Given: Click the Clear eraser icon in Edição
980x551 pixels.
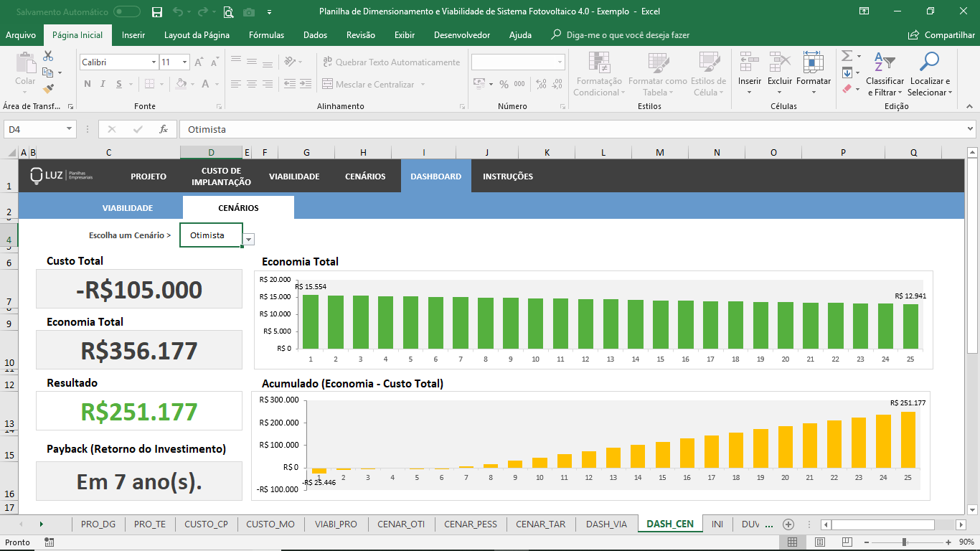Looking at the screenshot, I should pos(847,89).
